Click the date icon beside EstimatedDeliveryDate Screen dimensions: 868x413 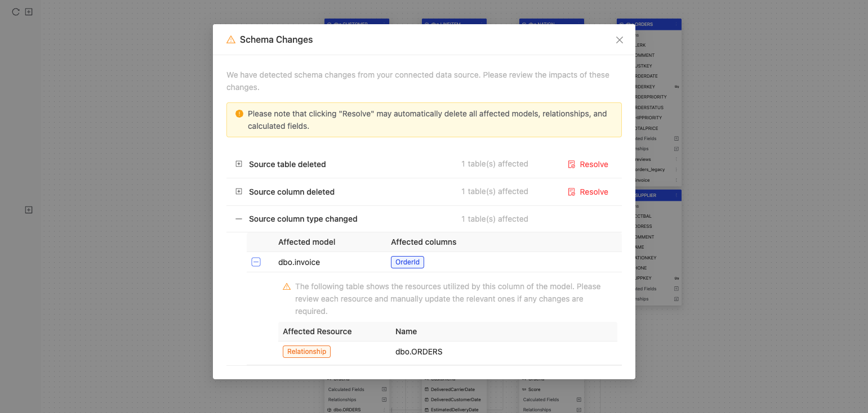[x=427, y=410]
